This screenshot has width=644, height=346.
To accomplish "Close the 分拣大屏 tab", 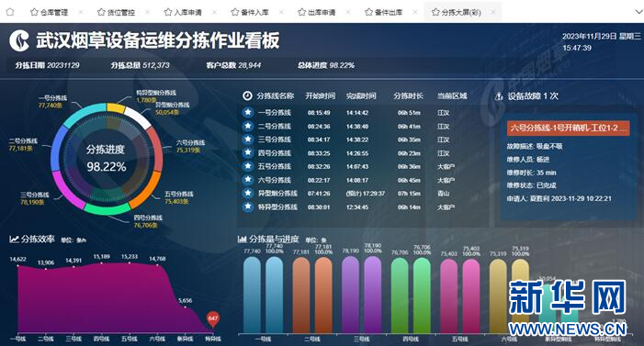I will (492, 12).
